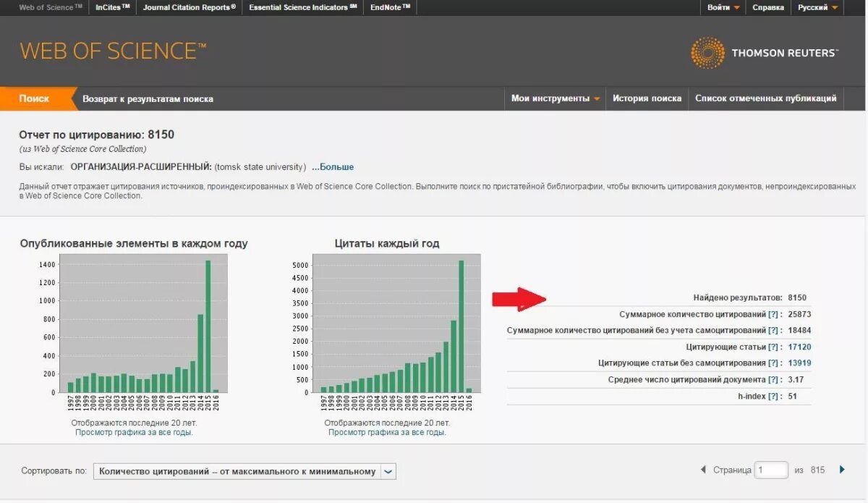Select the 'Найдено результатов: 8150' text

[x=749, y=297]
